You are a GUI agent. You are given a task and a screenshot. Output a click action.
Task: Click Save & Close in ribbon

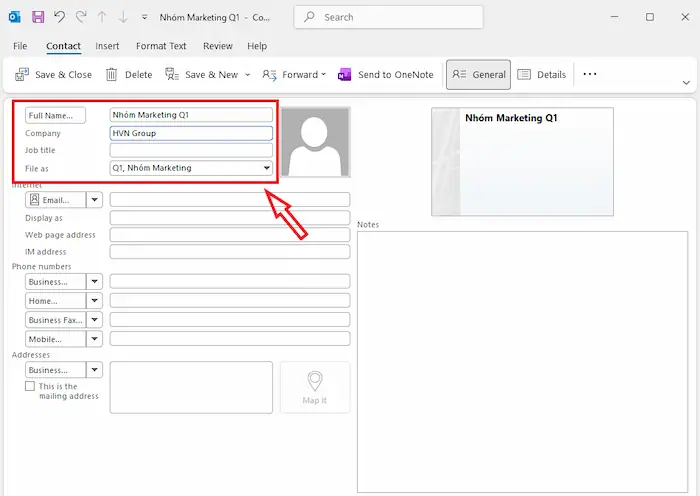coord(55,75)
